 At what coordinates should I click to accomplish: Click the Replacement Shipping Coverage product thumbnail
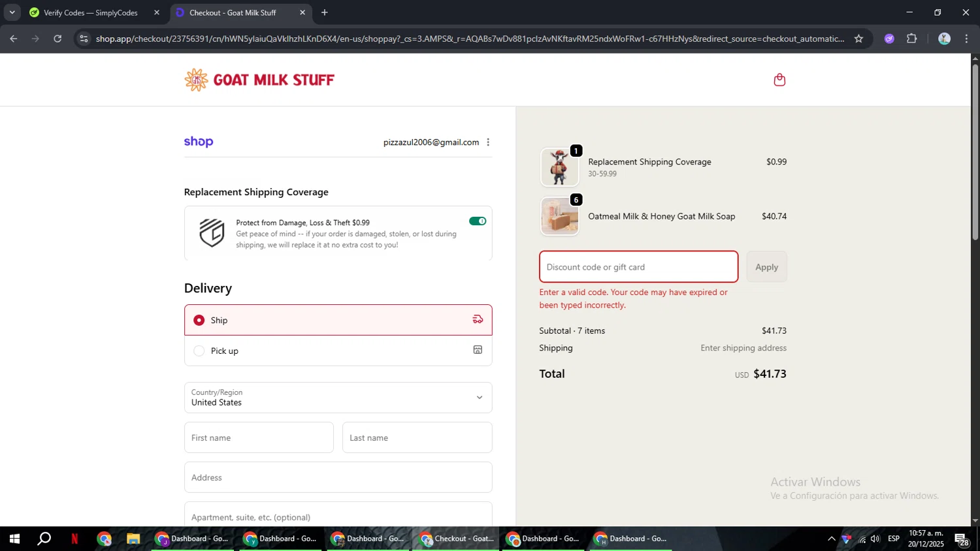(560, 167)
